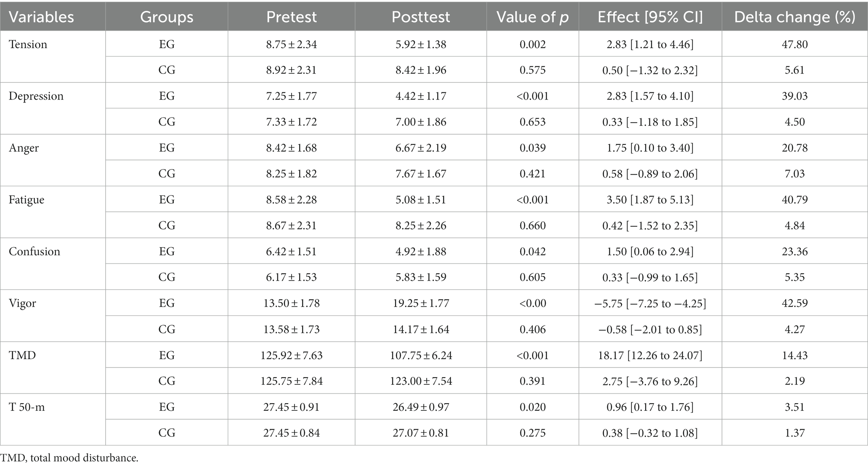This screenshot has width=868, height=467.
Task: Click the Fatigue row label
Action: pyautogui.click(x=26, y=200)
